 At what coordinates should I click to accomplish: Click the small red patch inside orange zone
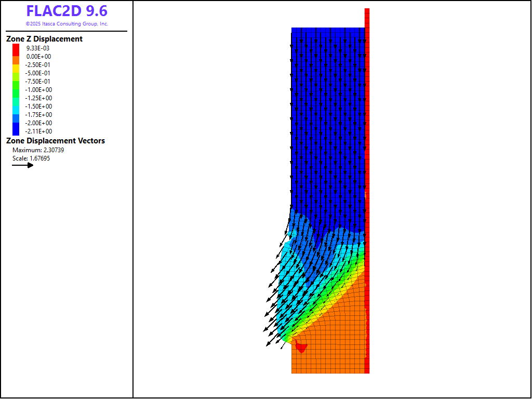(301, 347)
